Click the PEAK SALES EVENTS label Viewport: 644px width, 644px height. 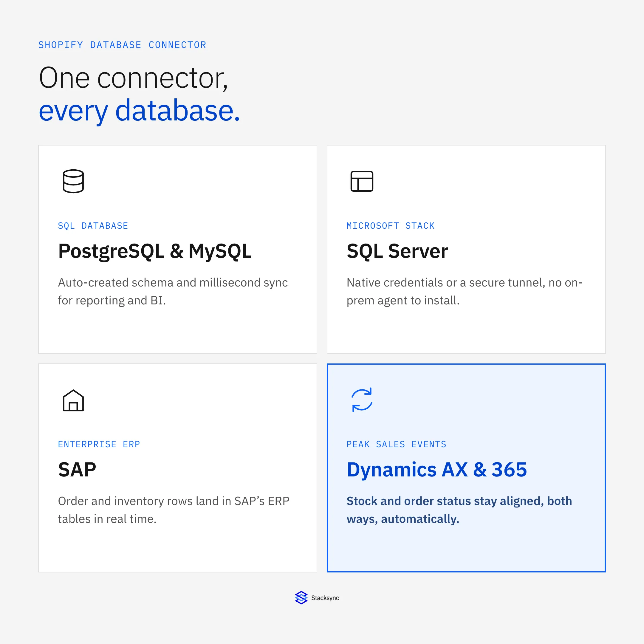pyautogui.click(x=396, y=444)
